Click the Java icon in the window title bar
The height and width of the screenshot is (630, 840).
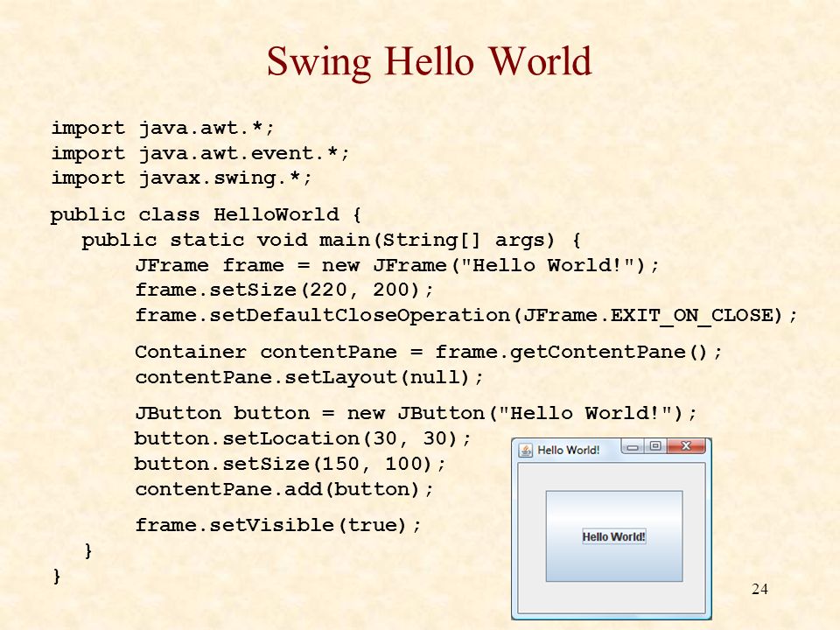click(526, 450)
